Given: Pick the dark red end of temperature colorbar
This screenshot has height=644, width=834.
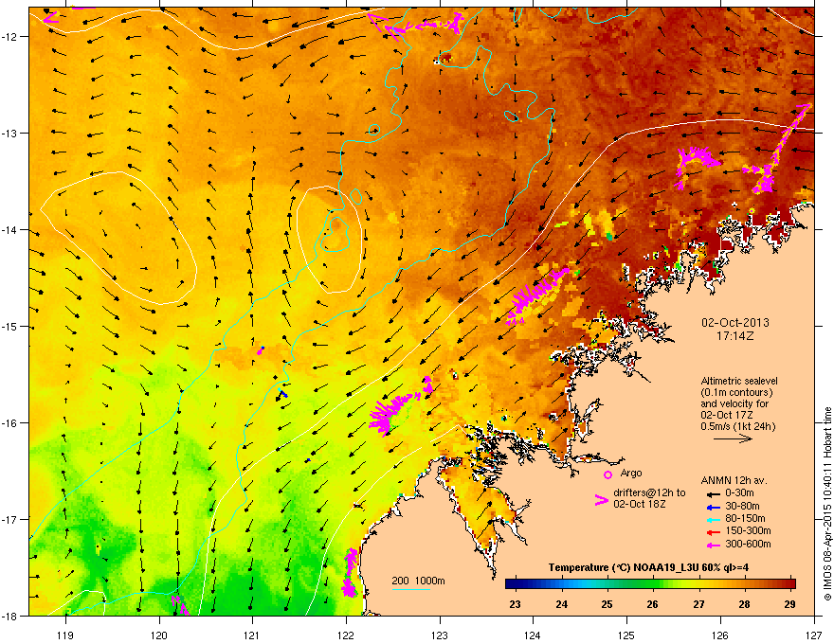Looking at the screenshot, I should pyautogui.click(x=790, y=584).
